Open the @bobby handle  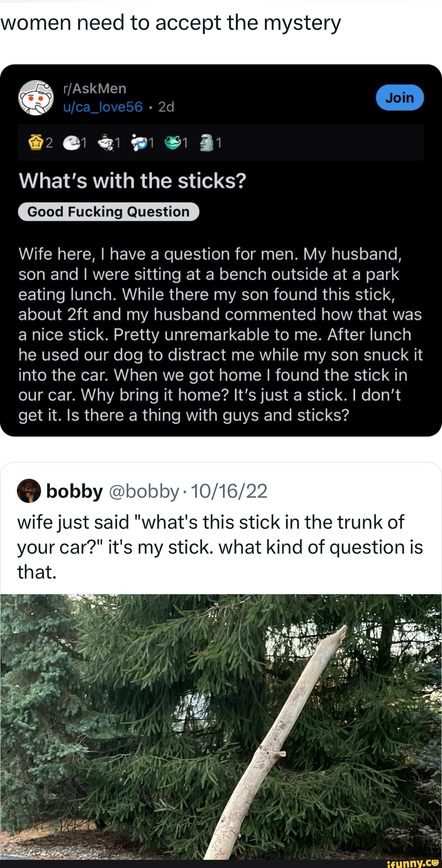(x=144, y=491)
